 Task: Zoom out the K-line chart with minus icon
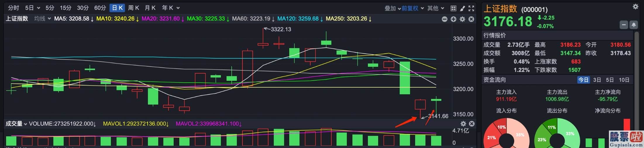pos(445,19)
